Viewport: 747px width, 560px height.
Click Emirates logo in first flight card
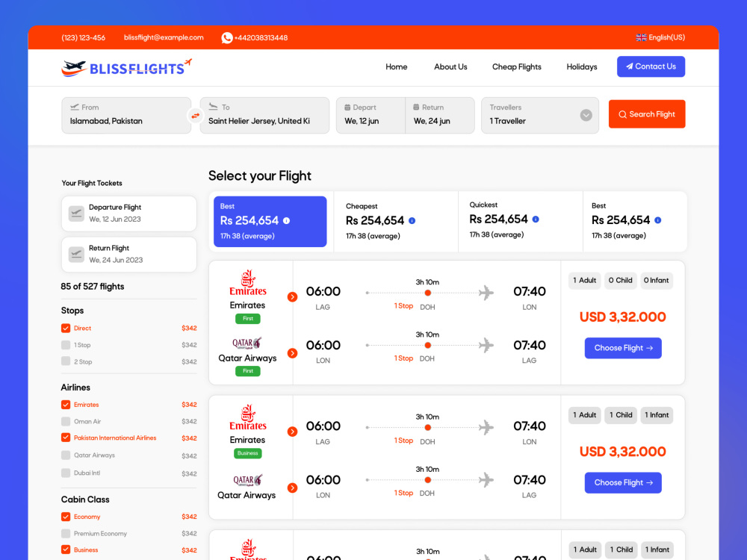click(x=248, y=283)
